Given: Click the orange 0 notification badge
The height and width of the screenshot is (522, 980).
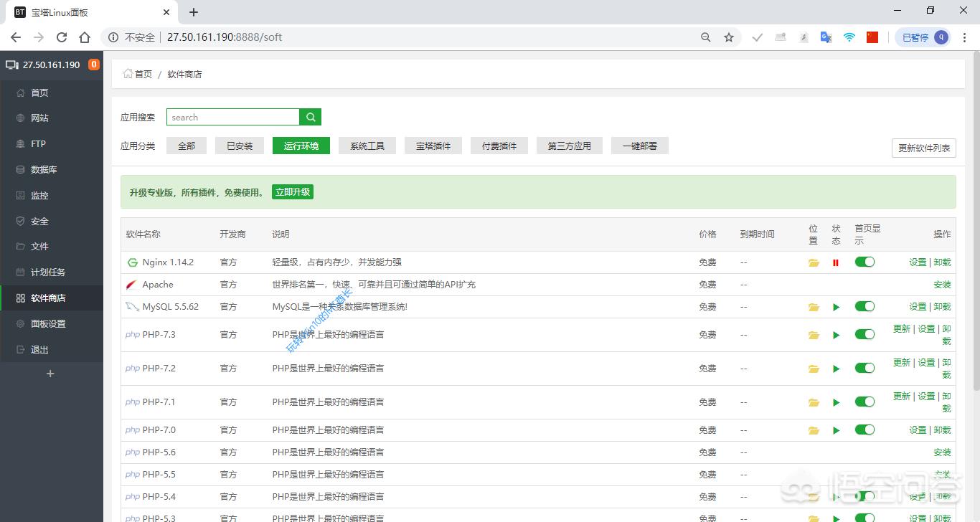Looking at the screenshot, I should (93, 65).
